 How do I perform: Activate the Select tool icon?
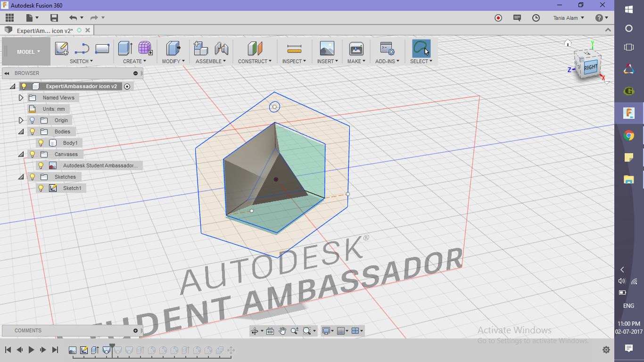coord(421,49)
